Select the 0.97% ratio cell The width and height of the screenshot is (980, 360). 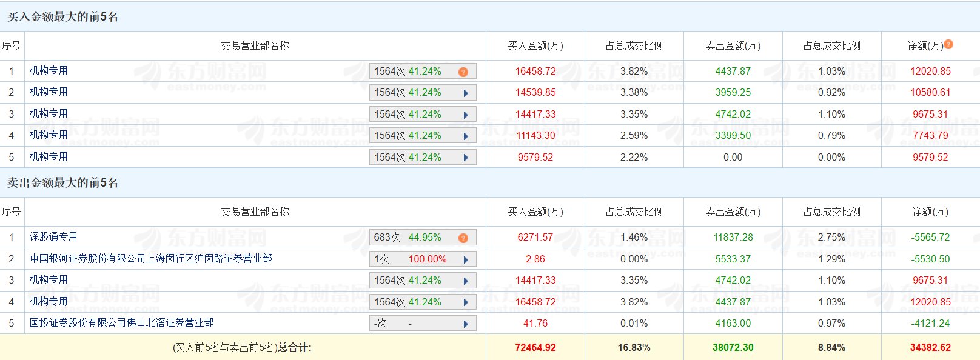tap(831, 324)
